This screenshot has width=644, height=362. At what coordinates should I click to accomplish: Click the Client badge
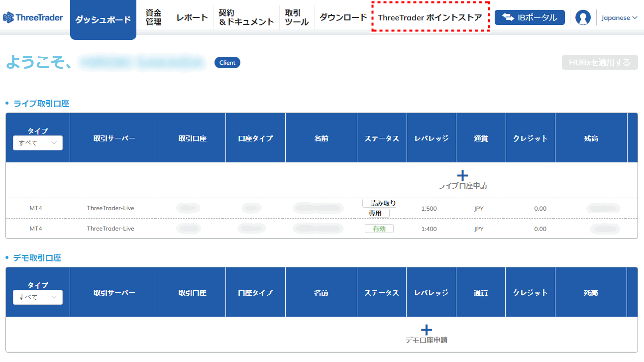227,63
